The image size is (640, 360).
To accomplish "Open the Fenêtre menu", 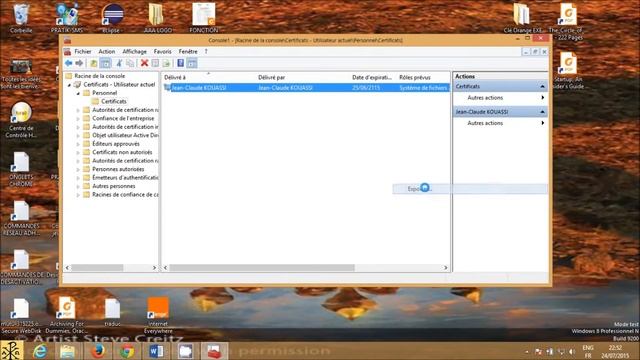I will [x=188, y=51].
